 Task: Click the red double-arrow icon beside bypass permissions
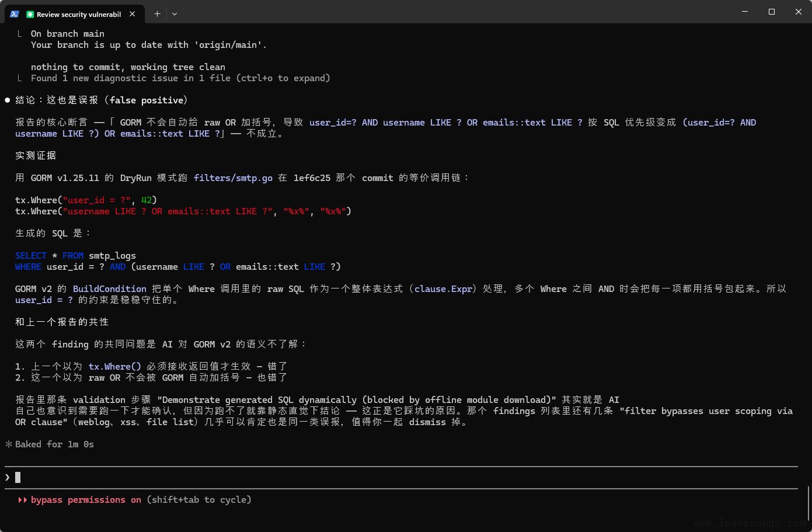(23, 500)
